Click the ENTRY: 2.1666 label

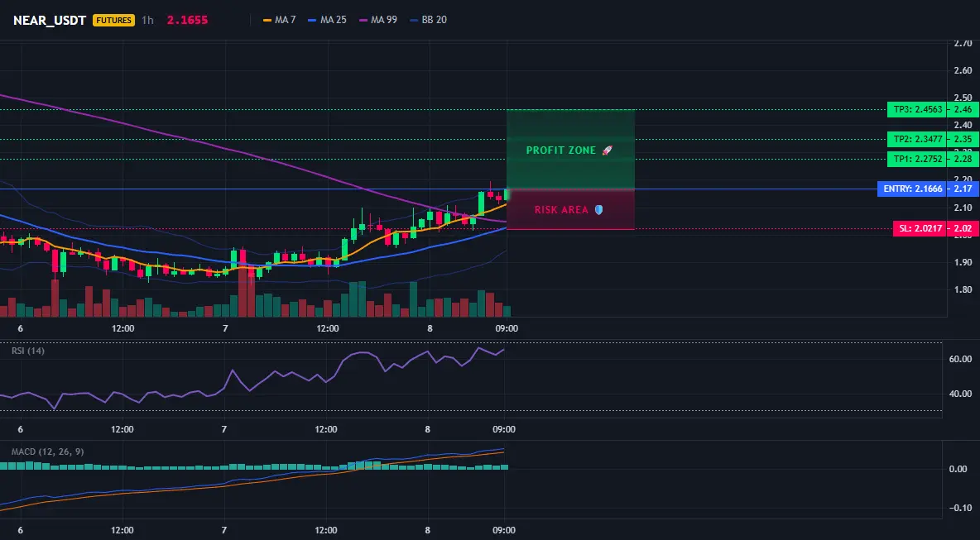pyautogui.click(x=912, y=189)
